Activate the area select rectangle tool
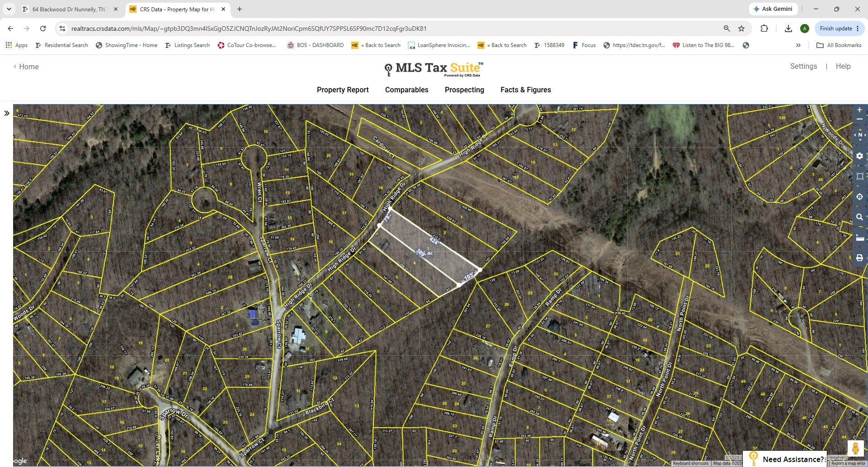 [859, 176]
